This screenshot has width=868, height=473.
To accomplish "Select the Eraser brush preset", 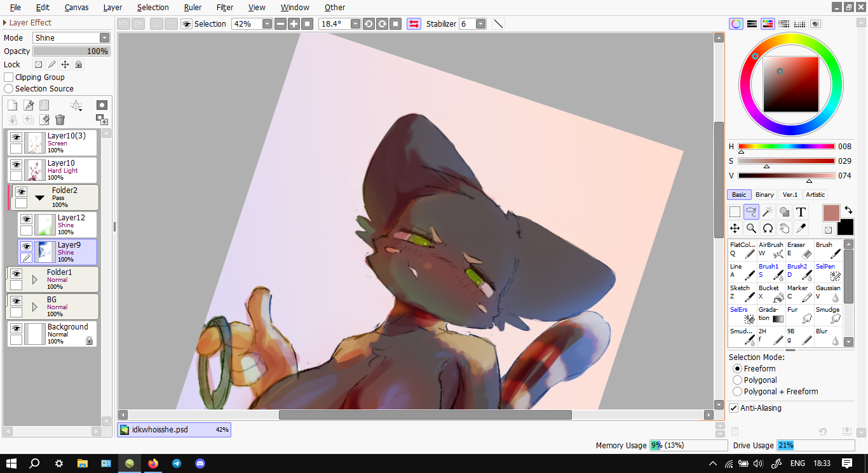I will pos(799,250).
